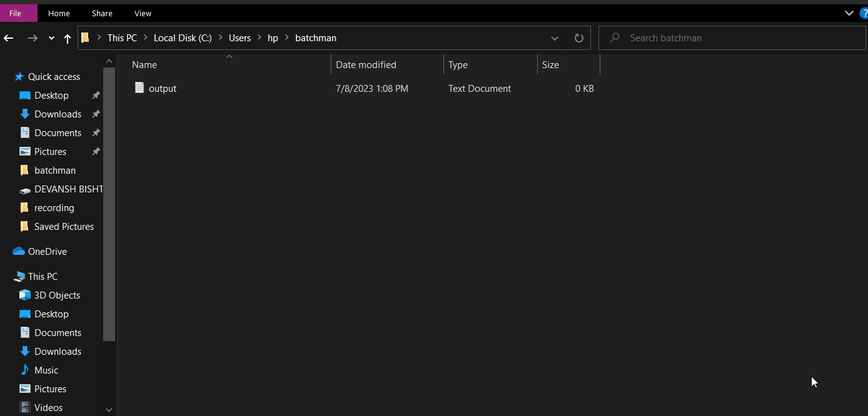Image resolution: width=868 pixels, height=416 pixels.
Task: Open pinned Documents under Quick access
Action: pos(58,132)
